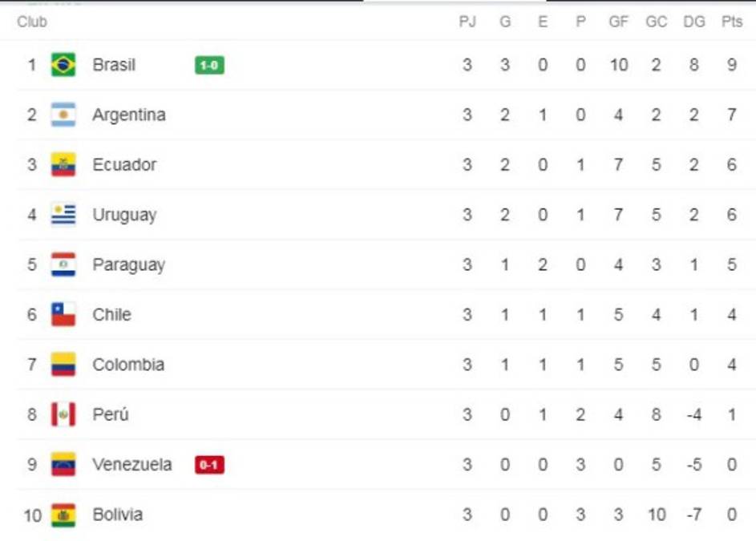Viewport: 756px width, 541px height.
Task: Click the Uruguay flag icon
Action: (x=63, y=215)
